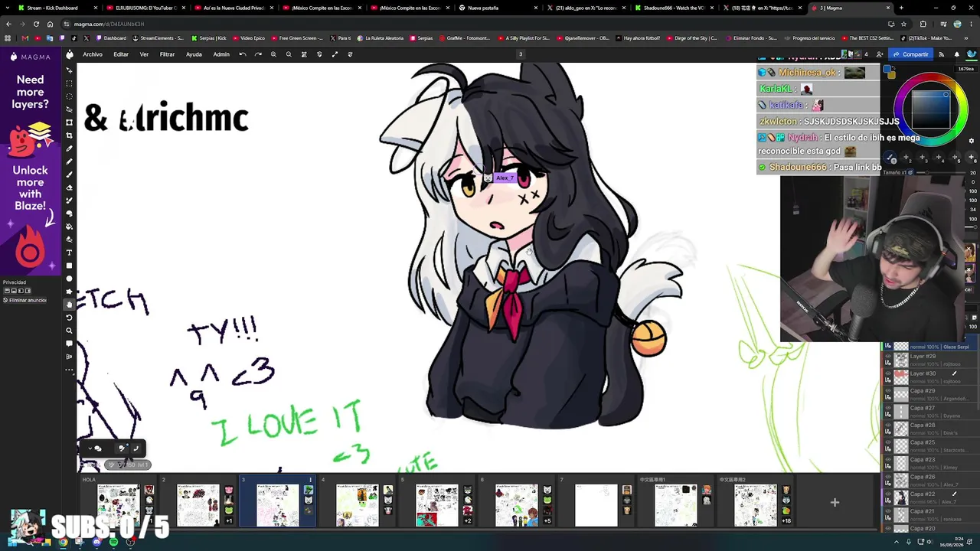This screenshot has width=980, height=551.
Task: Select the Eyedropper tool
Action: [69, 148]
